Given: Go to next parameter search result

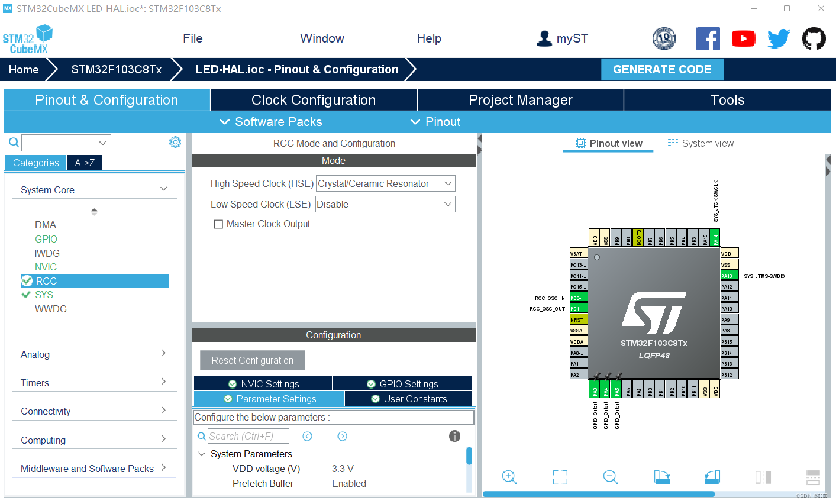Looking at the screenshot, I should [342, 436].
